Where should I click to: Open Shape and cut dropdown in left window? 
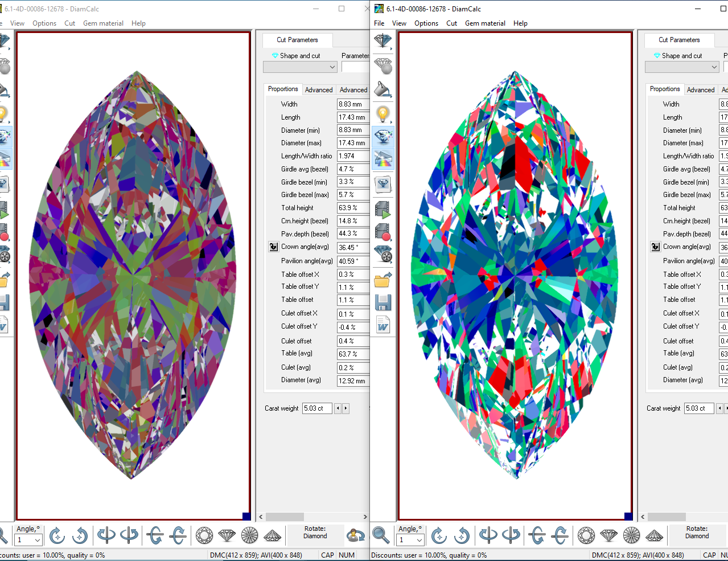pyautogui.click(x=300, y=67)
